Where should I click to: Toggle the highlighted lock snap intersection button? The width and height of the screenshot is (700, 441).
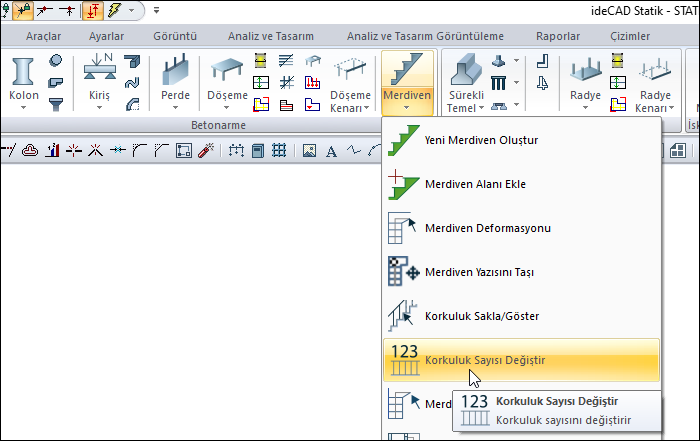pos(23,10)
